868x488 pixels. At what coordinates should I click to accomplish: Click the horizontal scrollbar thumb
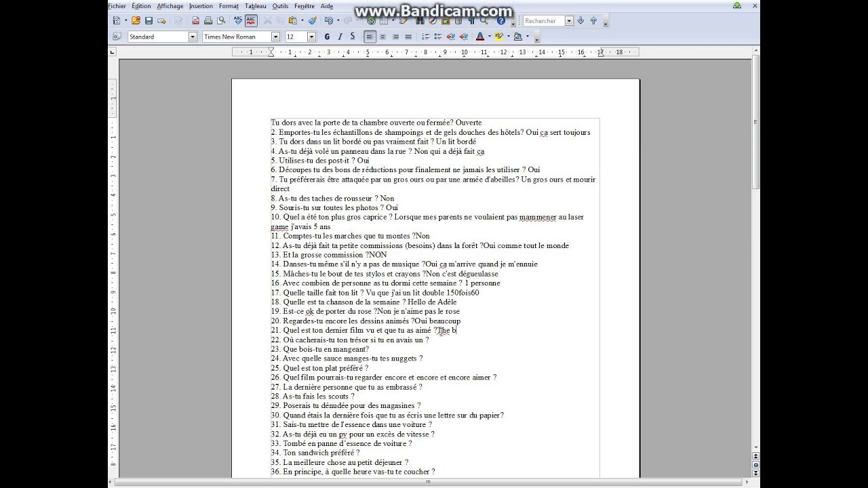[428, 482]
